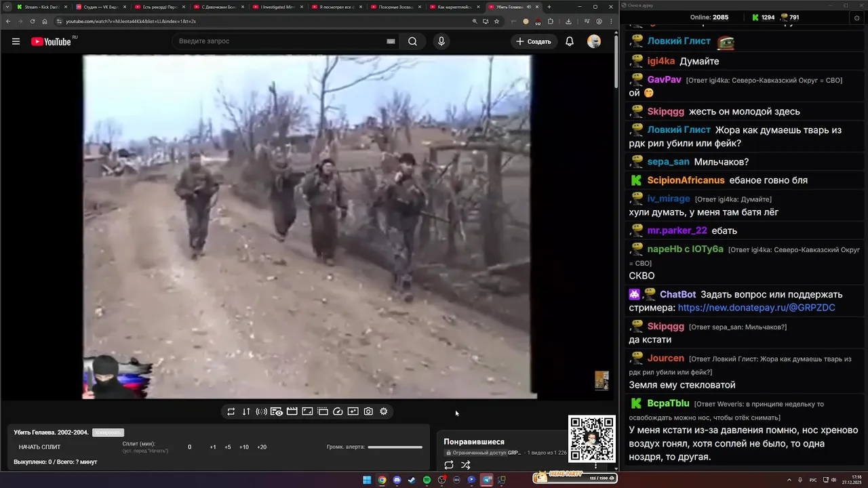Click username ScipionAfricanus in chat

686,180
